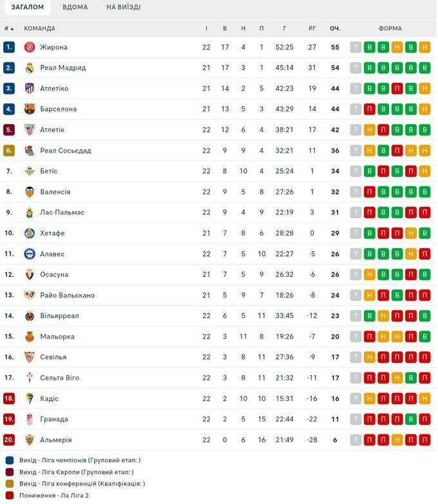Screen dimensions: 438x504
Task: Click the Sevilla club crest icon
Action: tap(29, 357)
